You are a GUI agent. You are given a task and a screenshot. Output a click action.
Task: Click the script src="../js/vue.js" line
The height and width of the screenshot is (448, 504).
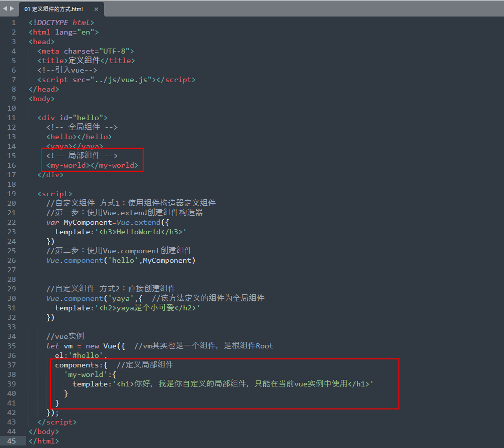click(x=116, y=80)
